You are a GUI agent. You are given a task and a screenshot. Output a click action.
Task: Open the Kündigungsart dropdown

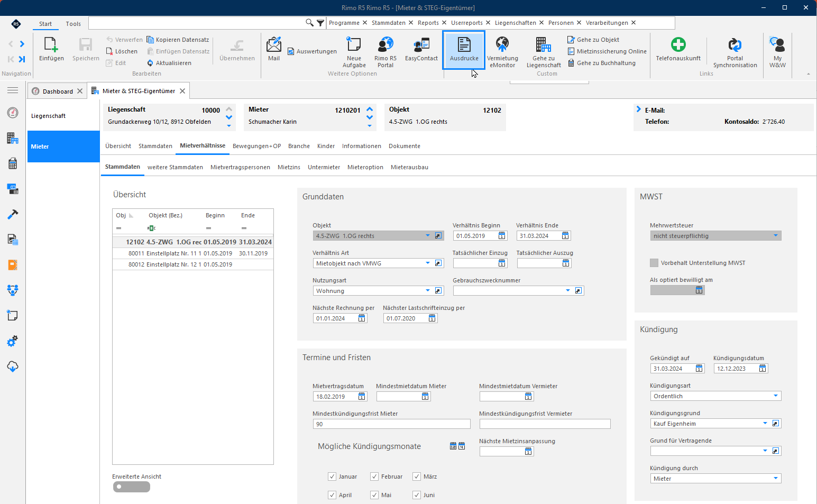click(x=776, y=396)
